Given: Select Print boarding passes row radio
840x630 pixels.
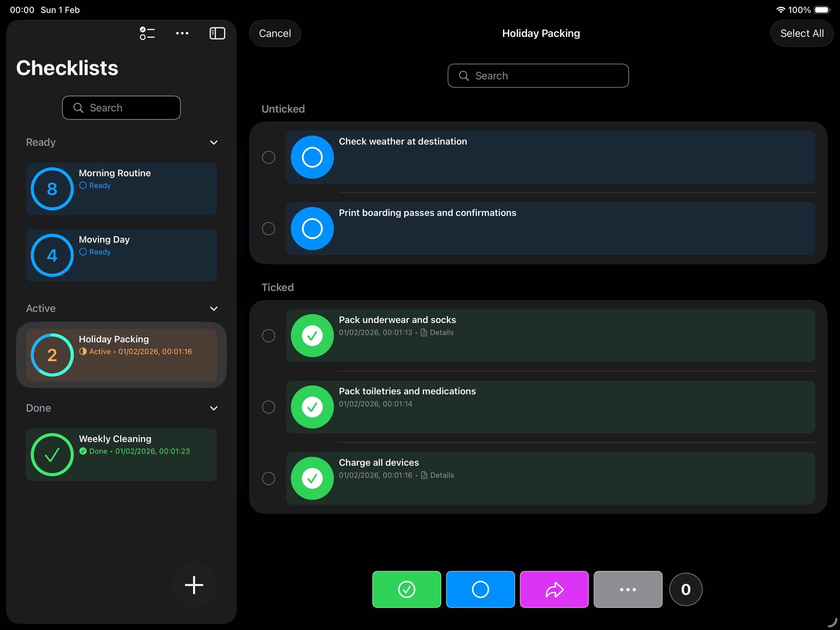Looking at the screenshot, I should click(268, 229).
